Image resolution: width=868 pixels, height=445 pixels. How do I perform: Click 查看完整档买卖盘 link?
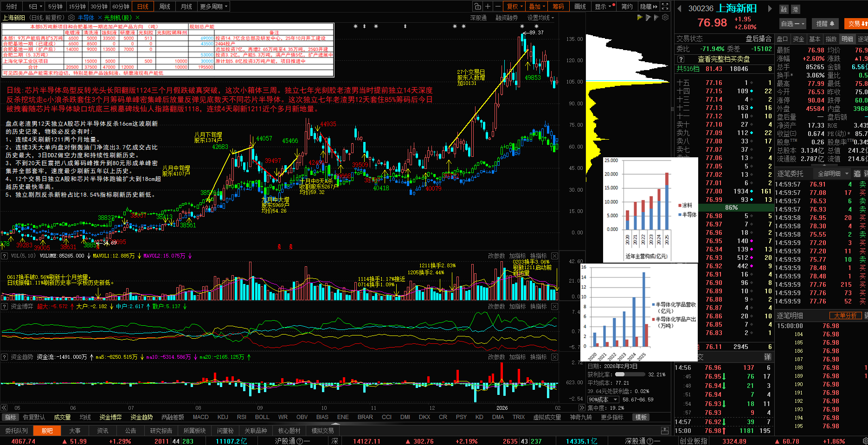pos(724,59)
